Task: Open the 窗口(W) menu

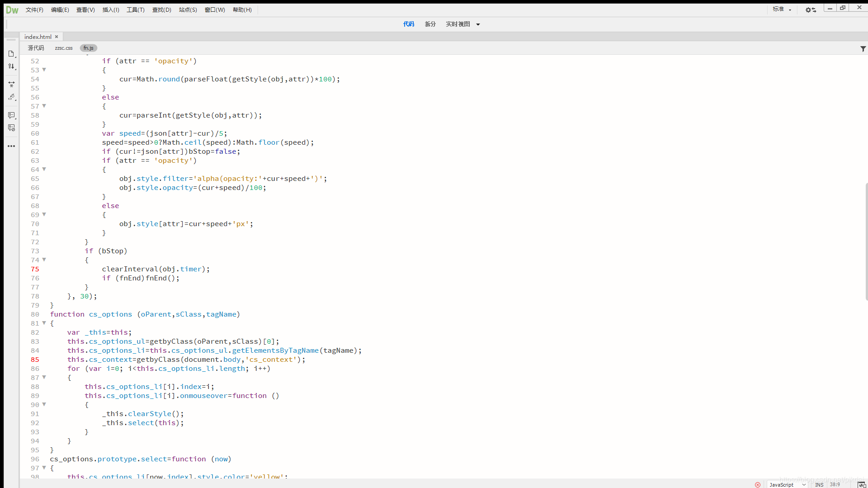Action: (215, 10)
